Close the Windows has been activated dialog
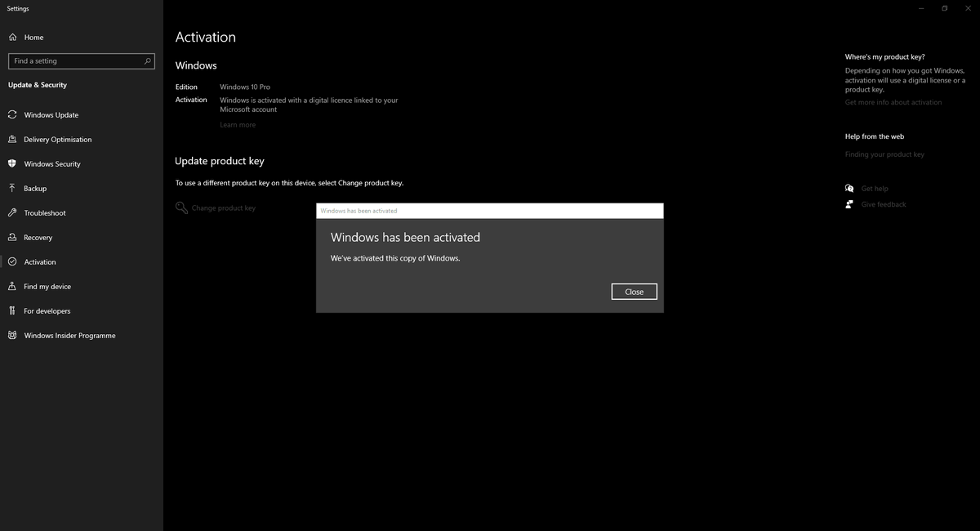The image size is (980, 531). (x=634, y=292)
